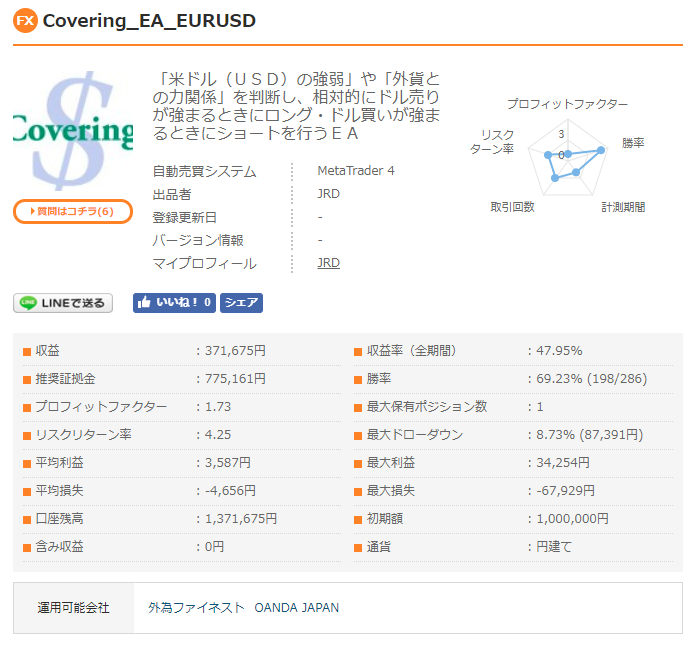Click the radar chart 計測期間 data point
Viewport: 700px width, 662px height.
(576, 172)
